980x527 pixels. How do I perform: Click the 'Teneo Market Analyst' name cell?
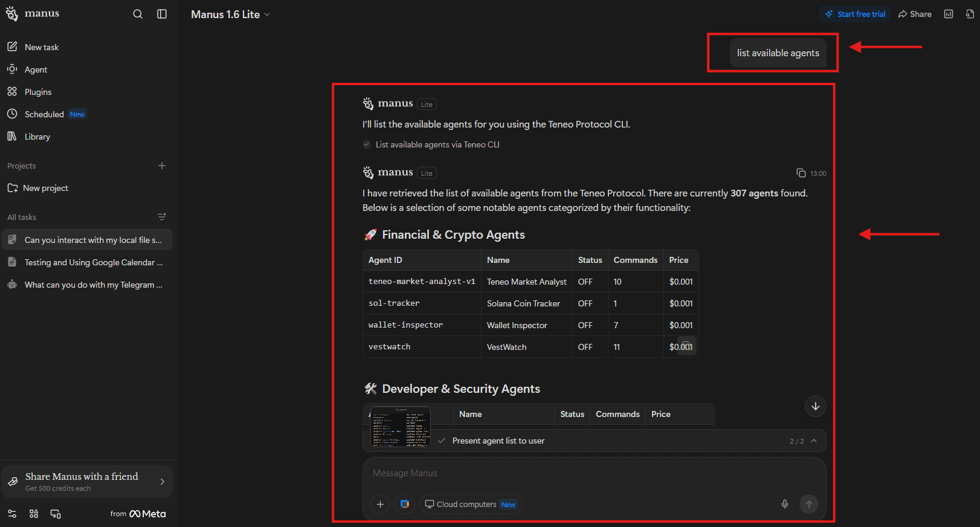point(527,282)
